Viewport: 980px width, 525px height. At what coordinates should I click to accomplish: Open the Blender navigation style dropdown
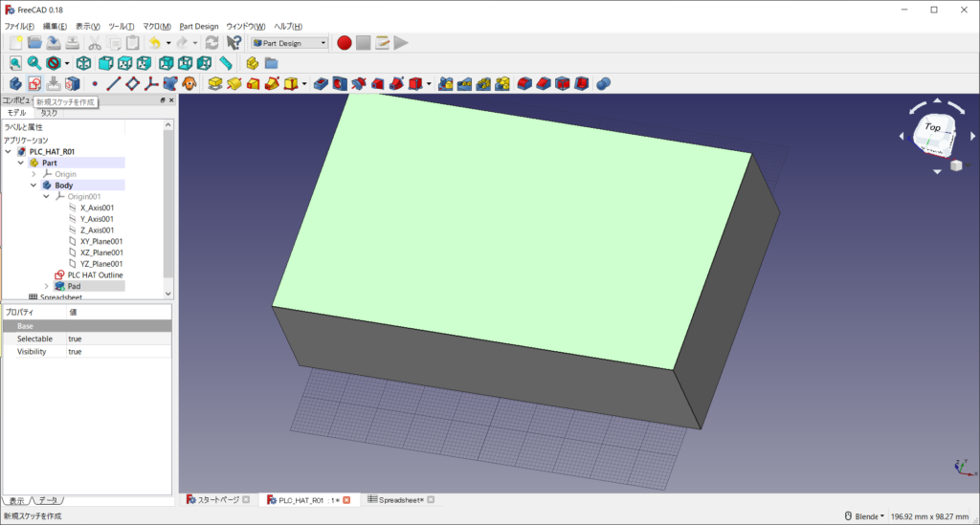pyautogui.click(x=868, y=516)
